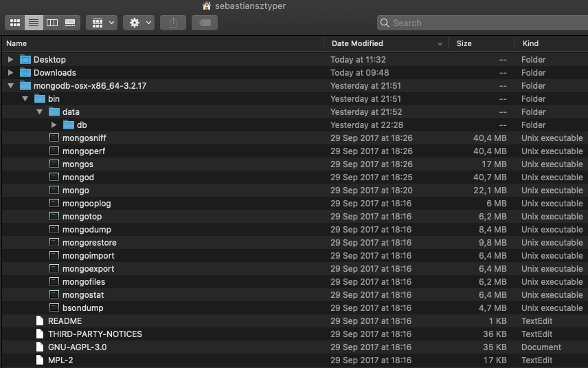Select the mongodump executable icon

pos(54,230)
